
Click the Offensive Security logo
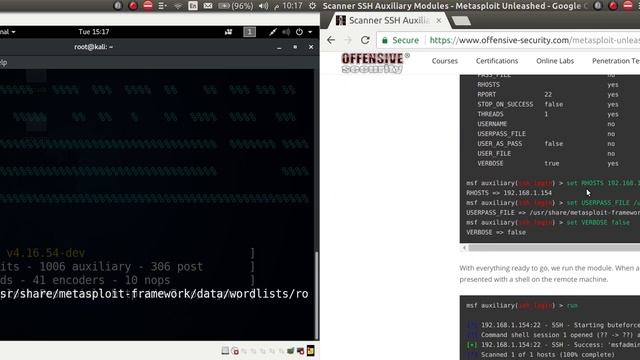tap(375, 63)
